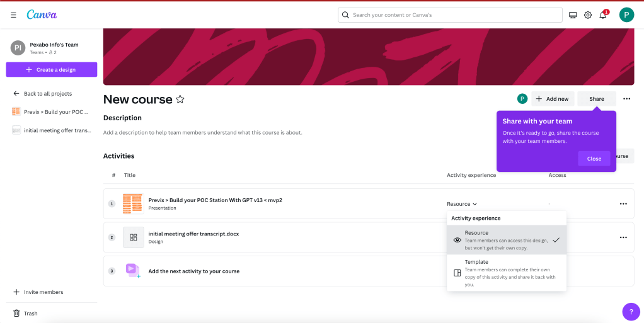The image size is (644, 323).
Task: Click the Pexabo Info's Team name
Action: (54, 45)
